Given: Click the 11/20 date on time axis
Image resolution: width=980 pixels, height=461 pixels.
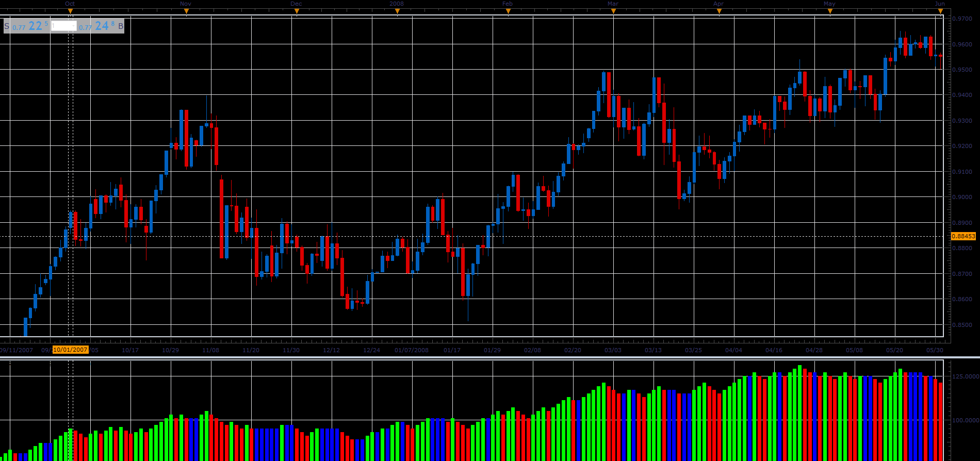Looking at the screenshot, I should (x=251, y=350).
